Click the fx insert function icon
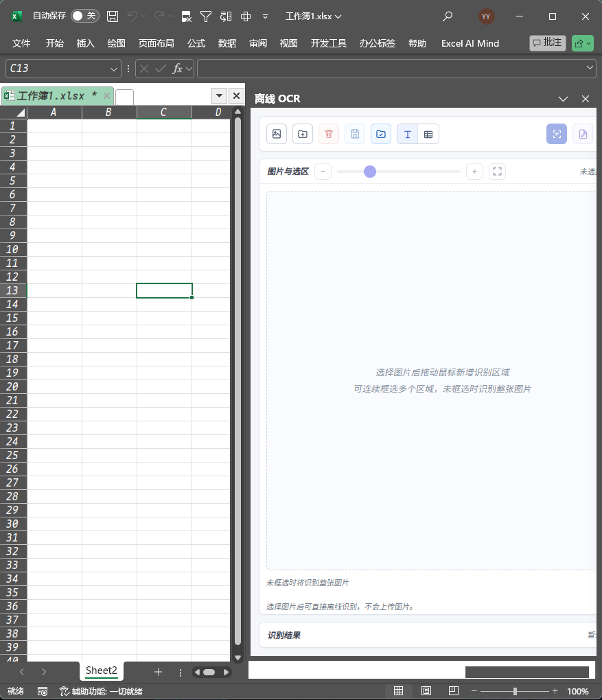The image size is (602, 700). point(177,69)
